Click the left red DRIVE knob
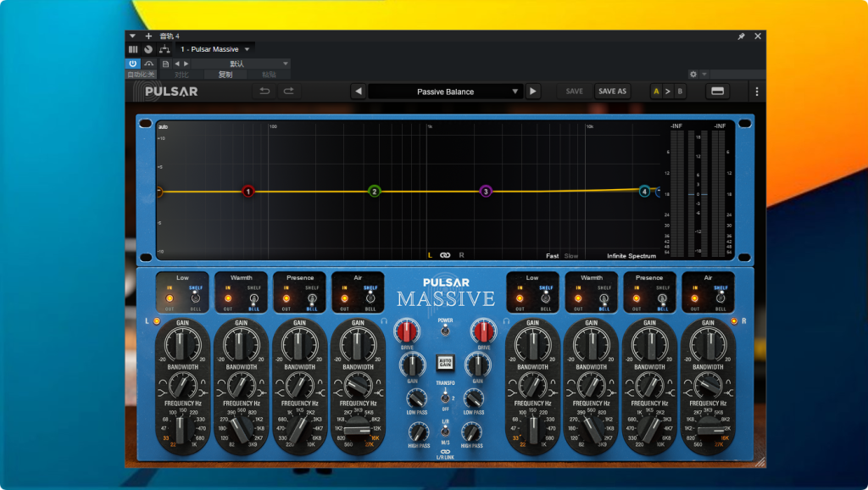 406,331
